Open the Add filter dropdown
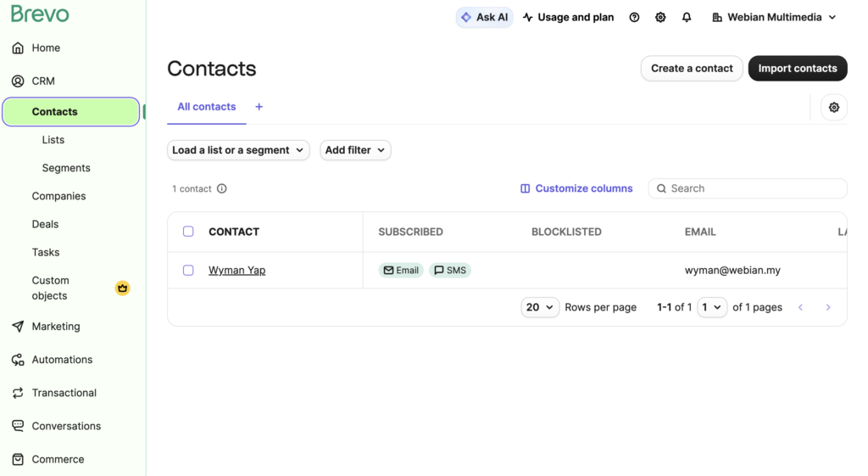 [x=355, y=150]
